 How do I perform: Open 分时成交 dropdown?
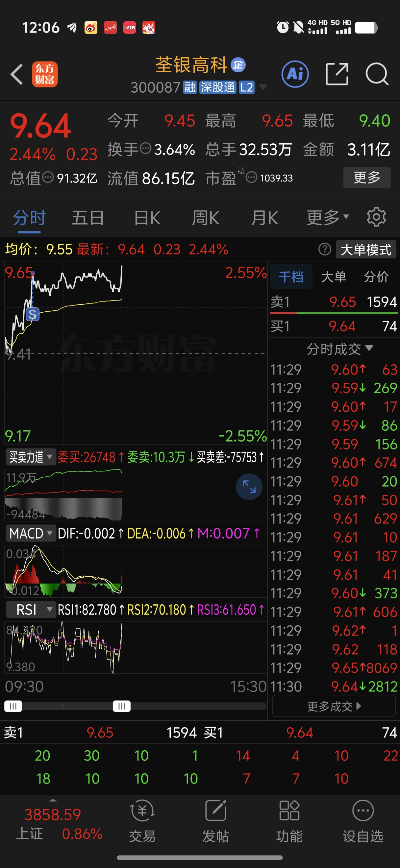(339, 349)
